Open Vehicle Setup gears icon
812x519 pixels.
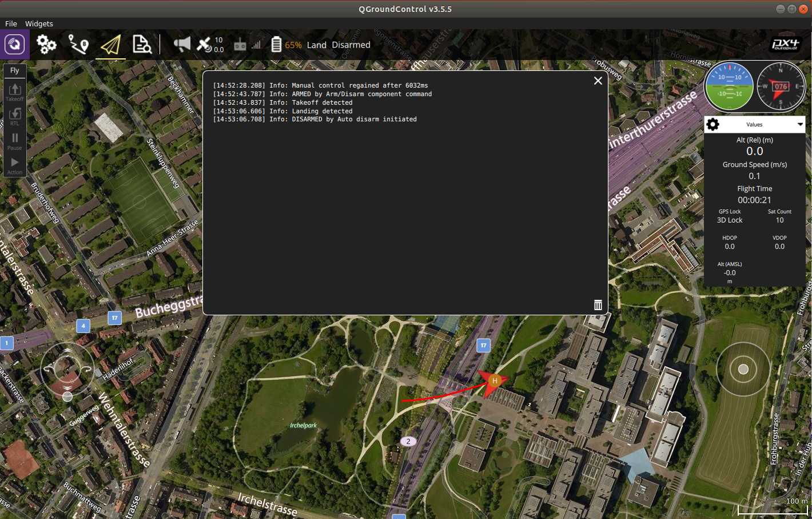point(46,44)
